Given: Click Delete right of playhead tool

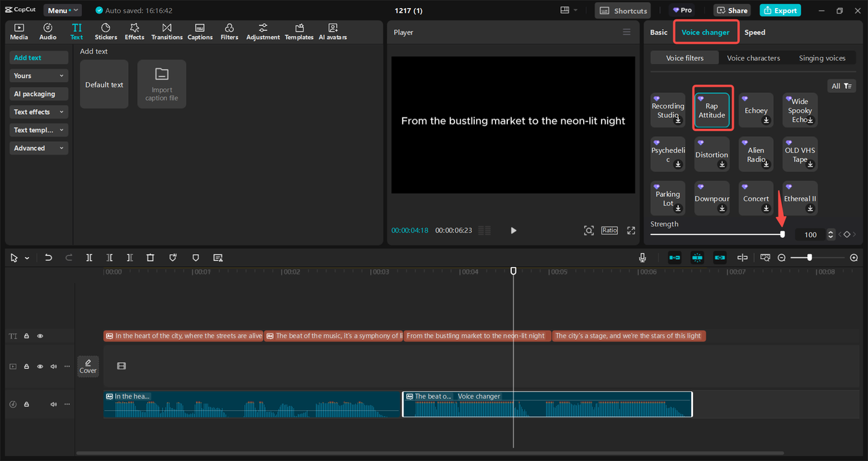Looking at the screenshot, I should tap(130, 258).
